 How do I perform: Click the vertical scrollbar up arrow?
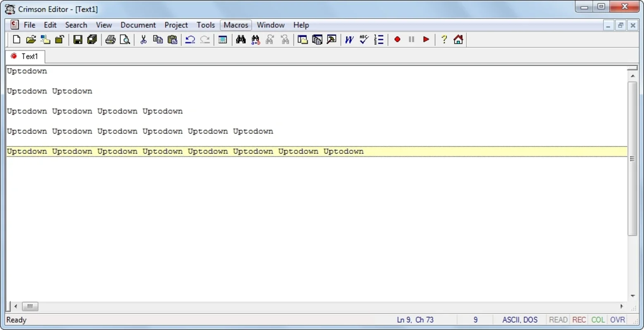[632, 76]
